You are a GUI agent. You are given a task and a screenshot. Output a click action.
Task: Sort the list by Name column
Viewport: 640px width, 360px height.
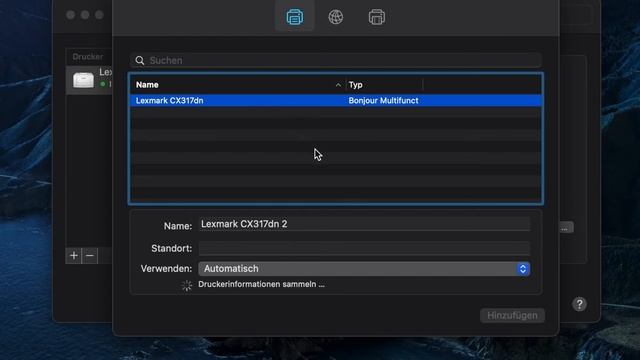pyautogui.click(x=147, y=85)
